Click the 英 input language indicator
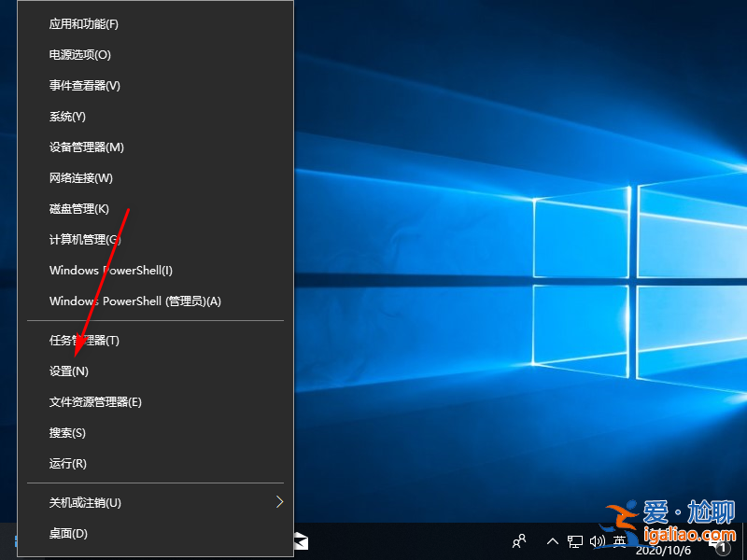 coord(619,541)
